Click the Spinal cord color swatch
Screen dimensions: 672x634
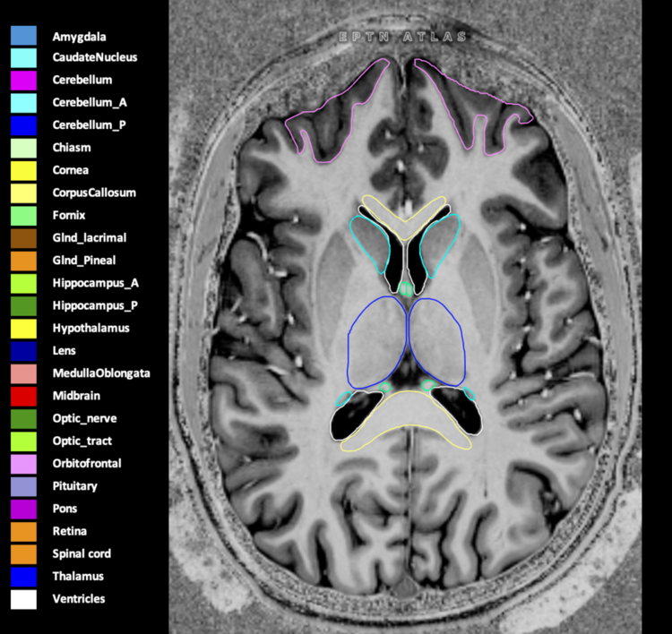pos(23,554)
